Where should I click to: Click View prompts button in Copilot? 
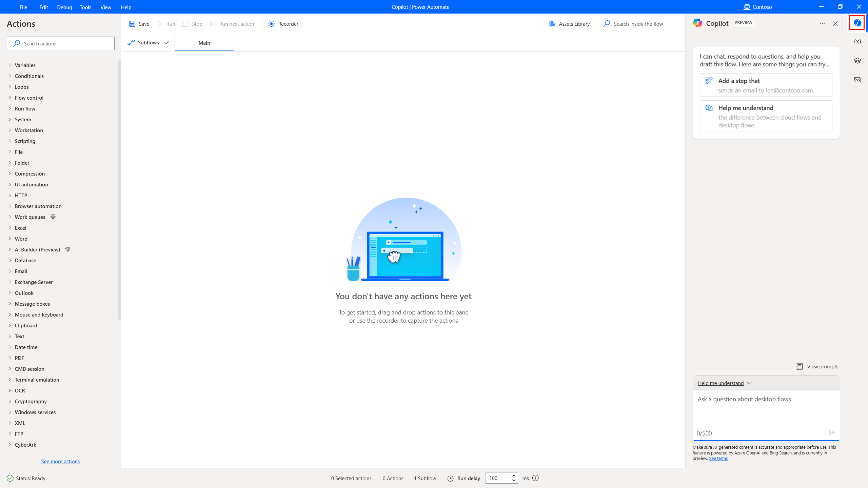click(x=817, y=366)
